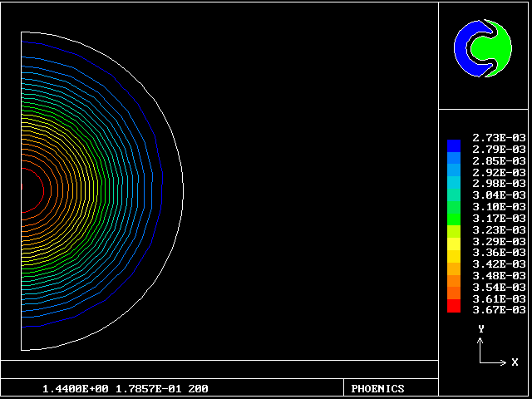Click the X axis label
532x399 pixels.
tap(515, 362)
